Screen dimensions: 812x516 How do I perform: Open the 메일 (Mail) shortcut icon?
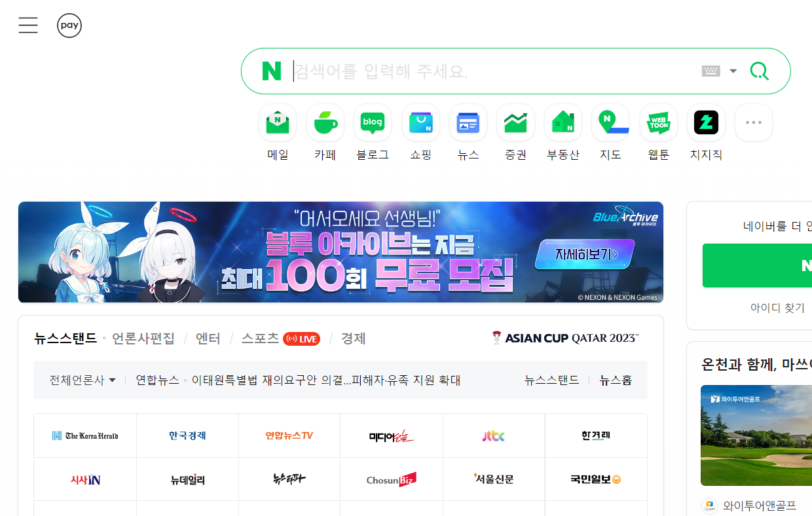pyautogui.click(x=278, y=122)
